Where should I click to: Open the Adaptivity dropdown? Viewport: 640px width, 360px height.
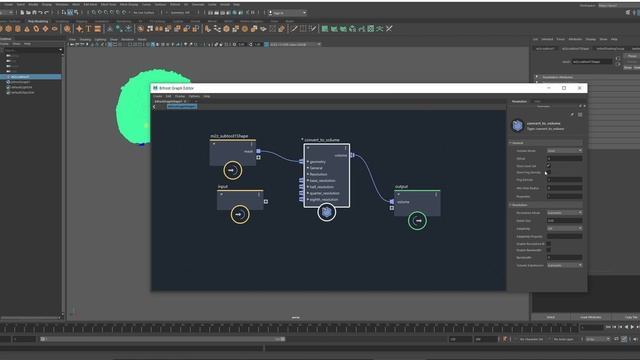tap(564, 229)
